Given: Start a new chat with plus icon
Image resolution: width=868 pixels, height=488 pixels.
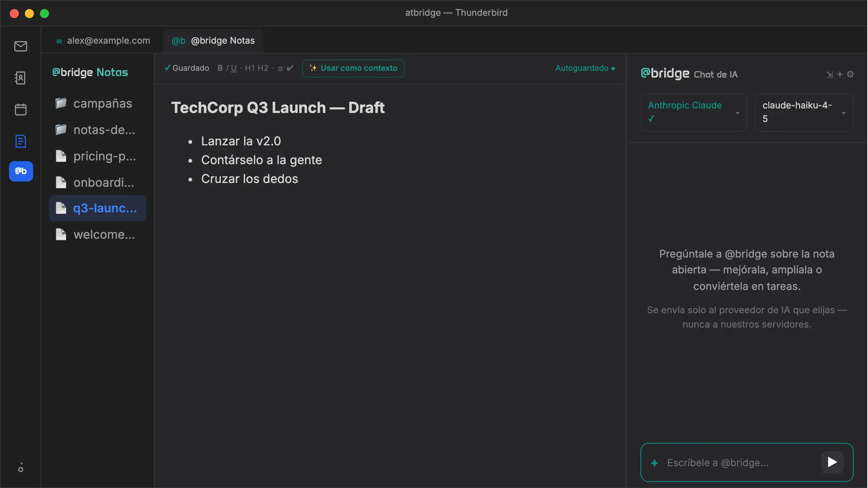Looking at the screenshot, I should [x=840, y=74].
